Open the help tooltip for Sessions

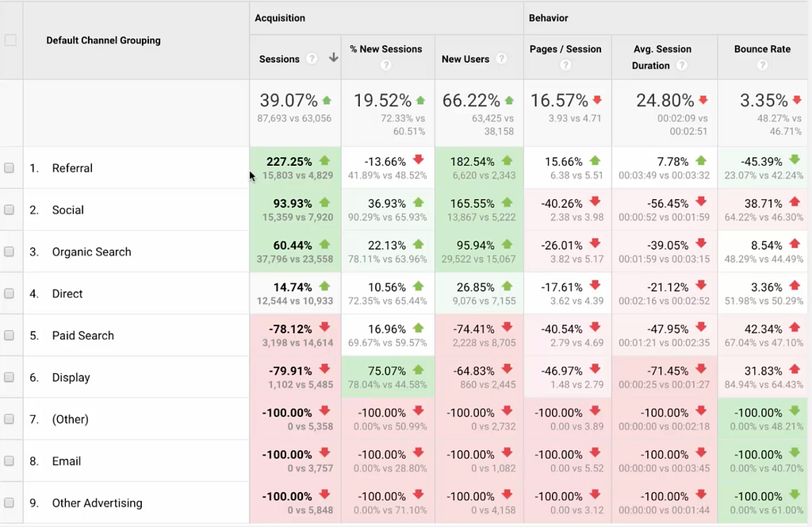[312, 59]
